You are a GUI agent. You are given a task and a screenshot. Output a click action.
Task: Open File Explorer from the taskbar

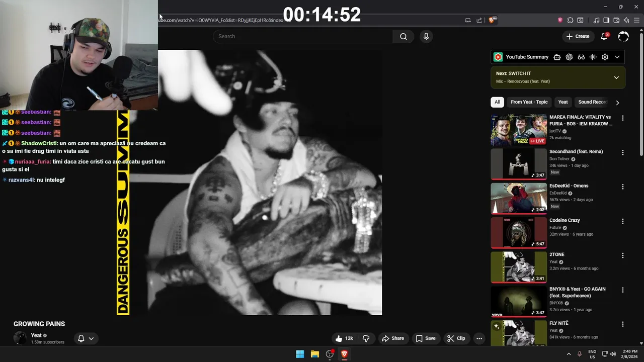[x=315, y=354]
